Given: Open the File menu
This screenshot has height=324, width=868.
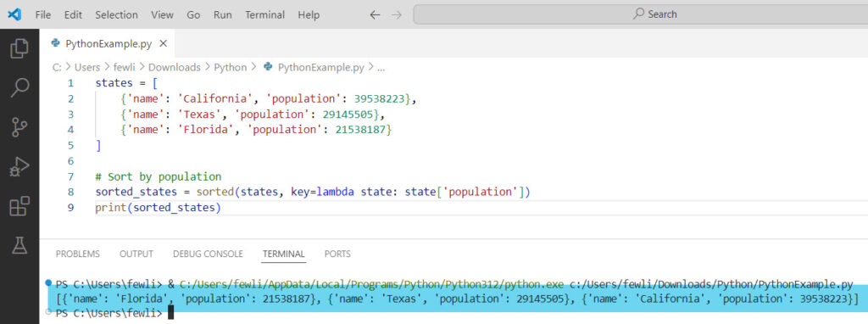Looking at the screenshot, I should [x=43, y=15].
